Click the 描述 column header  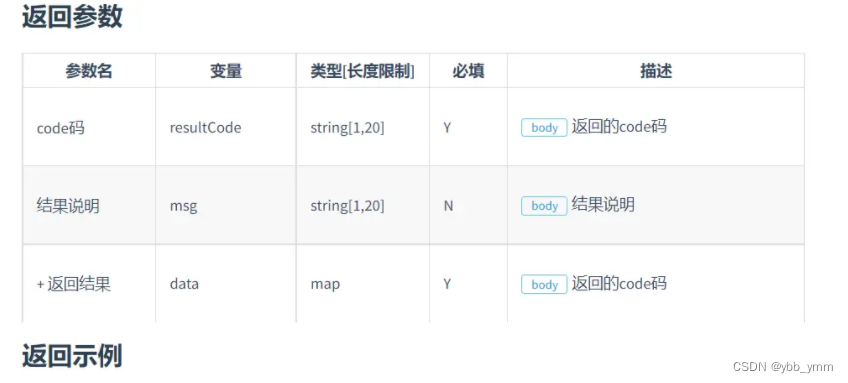(x=656, y=71)
